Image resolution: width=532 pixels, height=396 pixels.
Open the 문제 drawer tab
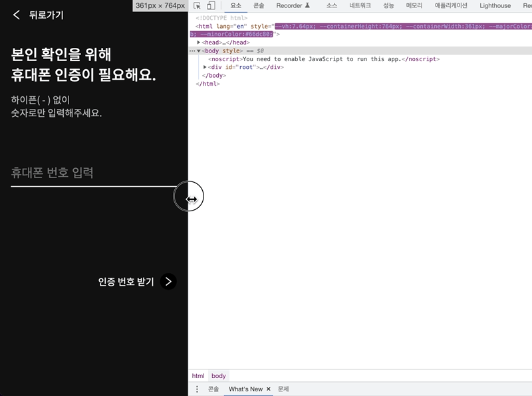[283, 389]
